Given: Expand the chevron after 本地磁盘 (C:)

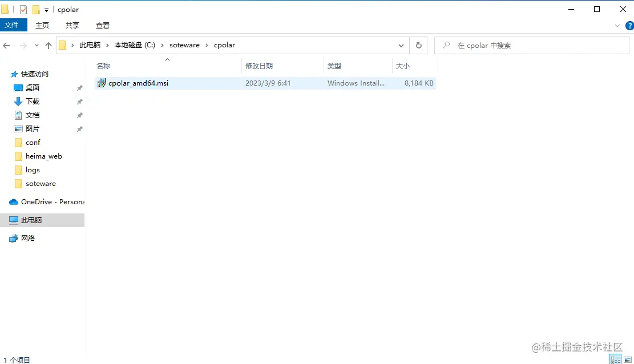Looking at the screenshot, I should click(x=162, y=45).
